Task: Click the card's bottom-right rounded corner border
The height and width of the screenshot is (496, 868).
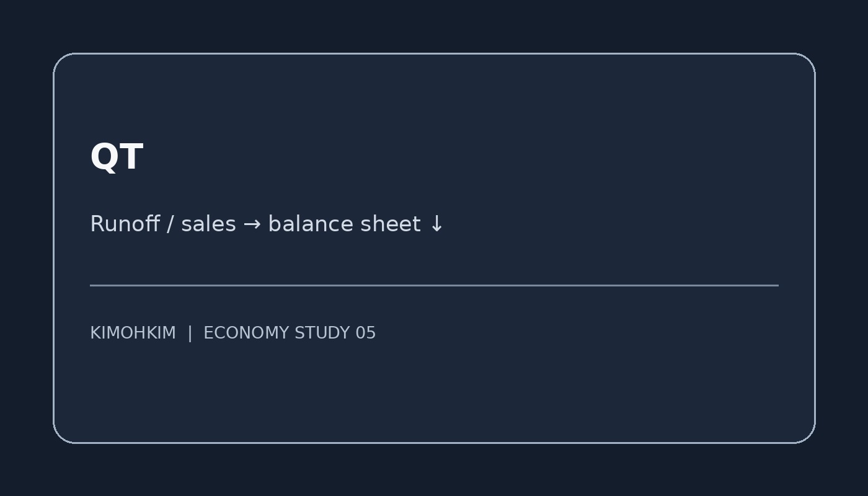Action: (x=808, y=436)
